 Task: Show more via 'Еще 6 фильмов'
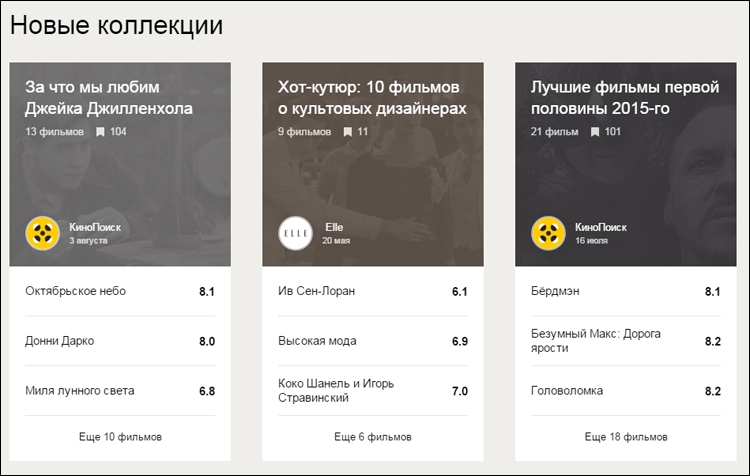click(373, 437)
